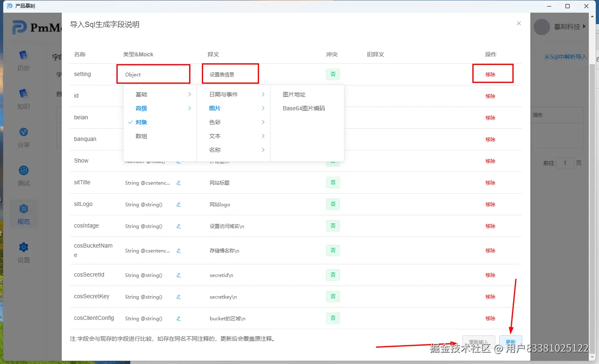599x364 pixels.
Task: Expand 日期与事件 mock category
Action: pos(233,94)
